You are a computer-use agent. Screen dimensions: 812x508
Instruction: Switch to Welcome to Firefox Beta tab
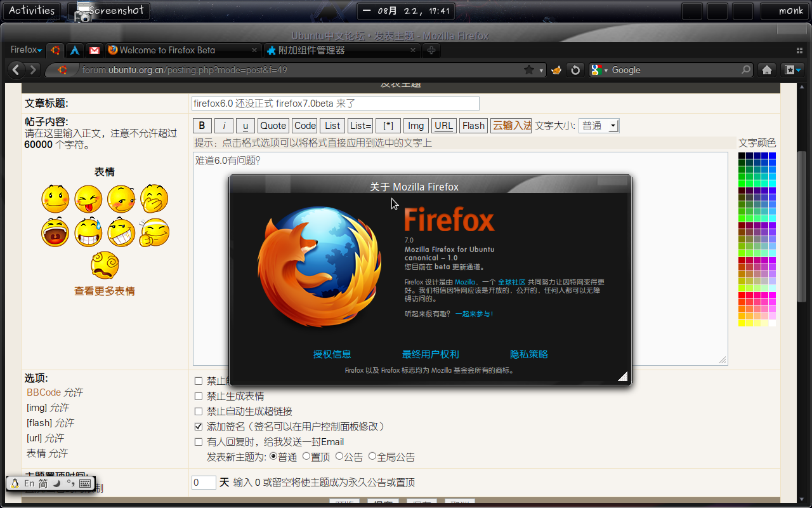pyautogui.click(x=183, y=50)
